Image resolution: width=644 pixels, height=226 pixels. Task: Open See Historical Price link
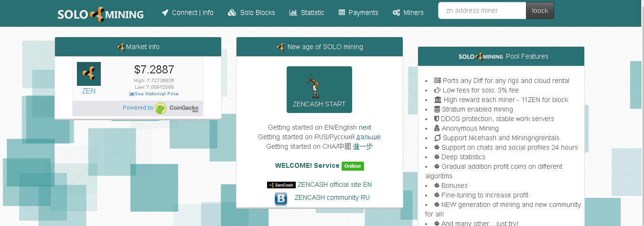click(154, 94)
